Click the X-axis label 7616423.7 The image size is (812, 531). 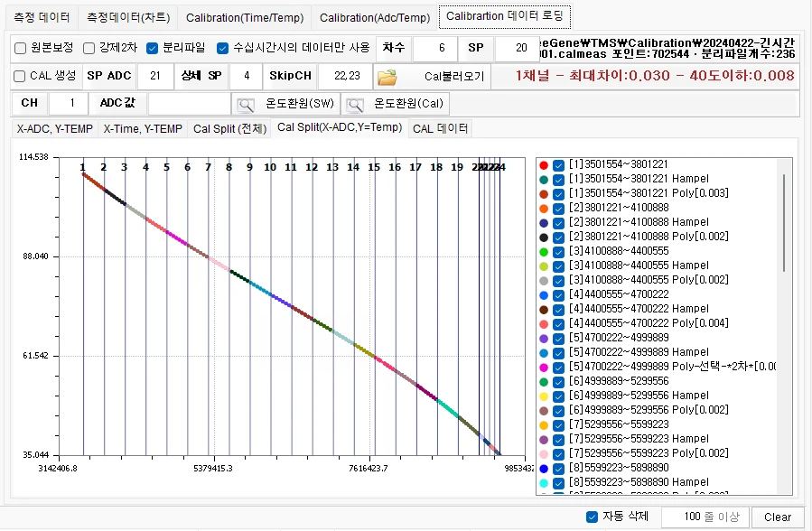pos(369,469)
